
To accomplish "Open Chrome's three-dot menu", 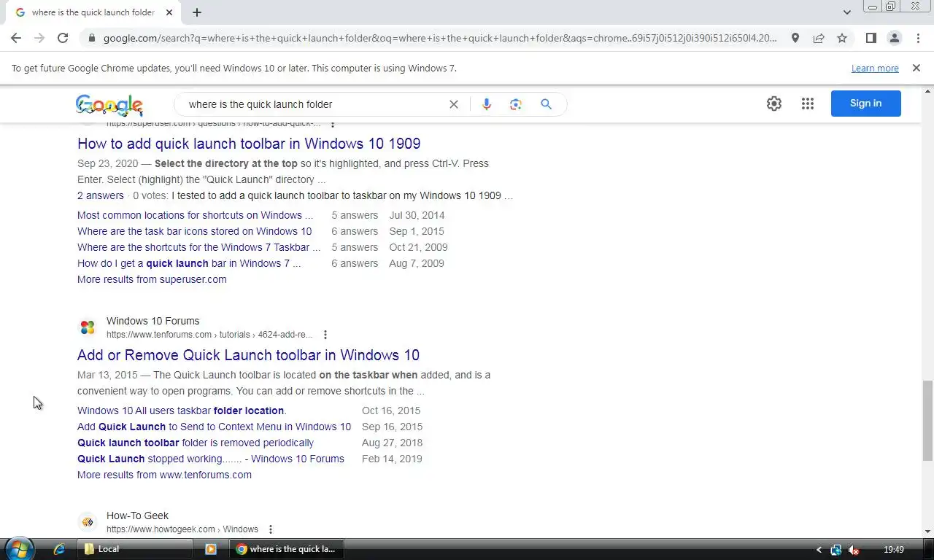I will coord(918,38).
